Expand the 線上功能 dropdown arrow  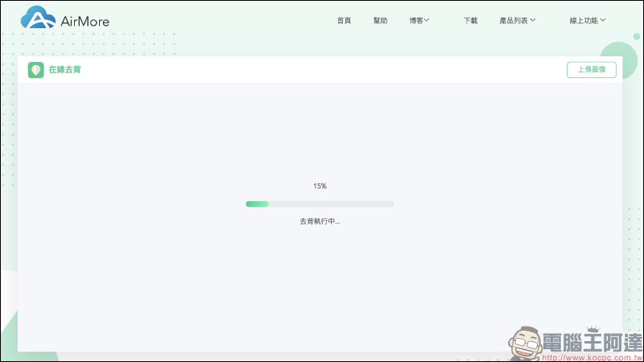tap(603, 21)
